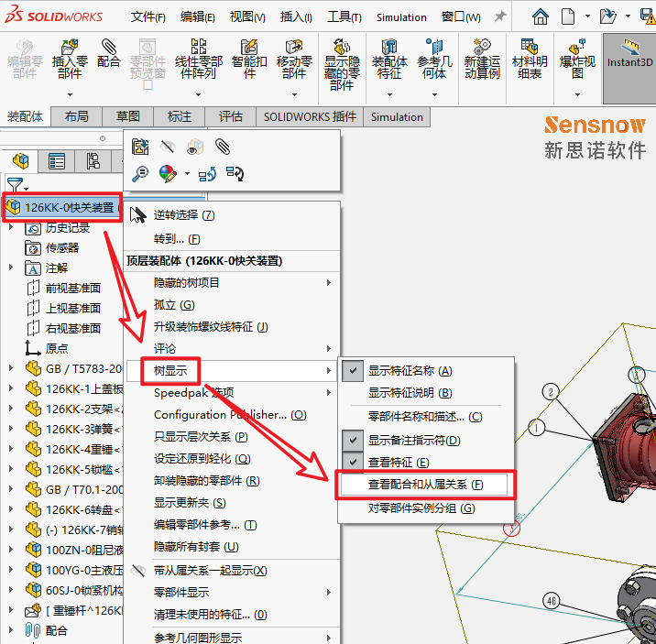Click 孤立 (G) in context menu
This screenshot has width=656, height=644.
click(174, 305)
